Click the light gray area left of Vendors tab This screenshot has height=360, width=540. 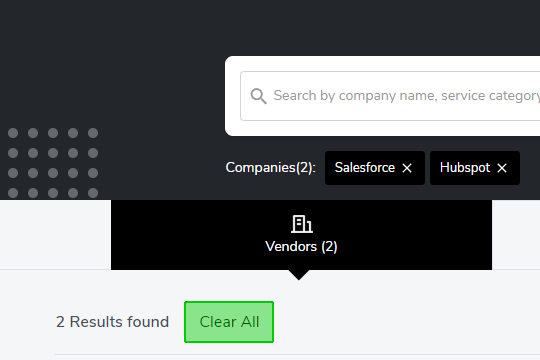pos(55,234)
